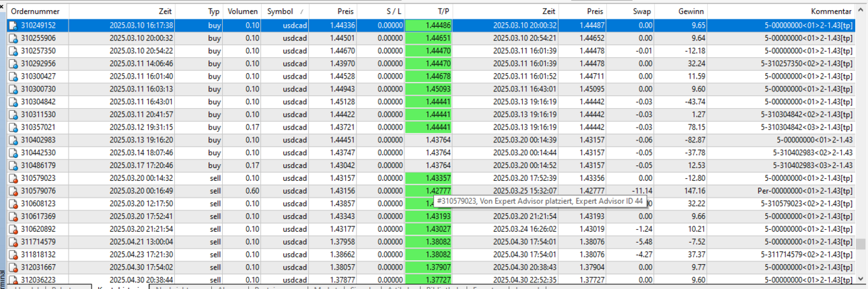The width and height of the screenshot is (868, 289).
Task: Click Gewinn value -43.74
Action: coord(693,102)
